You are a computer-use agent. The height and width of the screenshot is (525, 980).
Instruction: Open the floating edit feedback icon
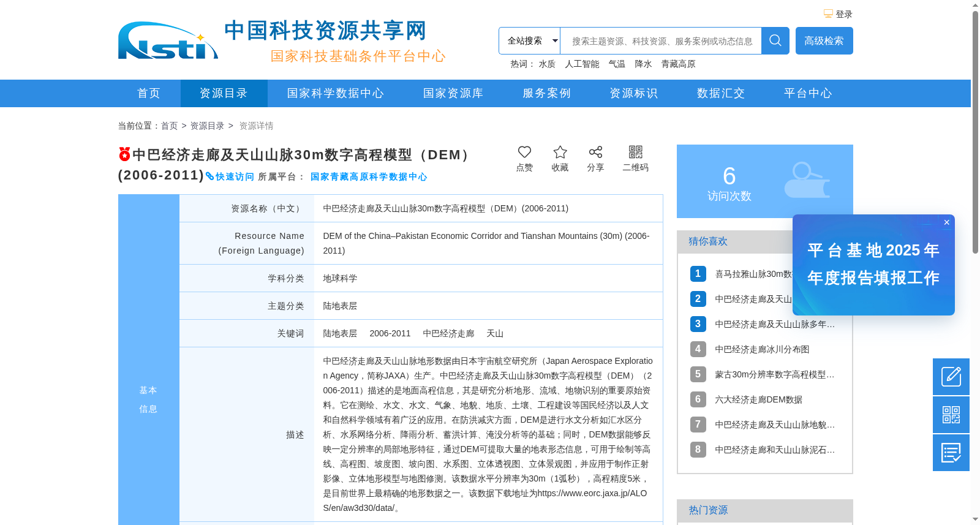tap(951, 377)
